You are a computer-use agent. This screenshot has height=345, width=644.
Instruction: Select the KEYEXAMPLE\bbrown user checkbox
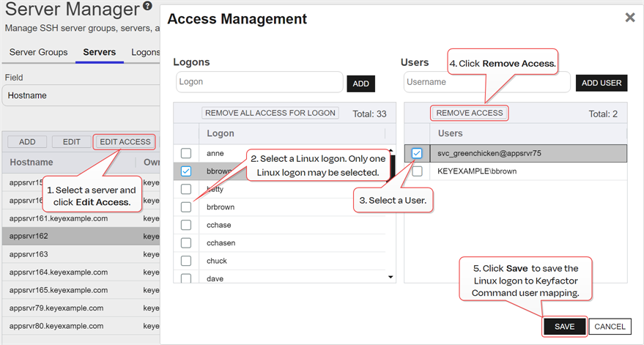[x=417, y=171]
